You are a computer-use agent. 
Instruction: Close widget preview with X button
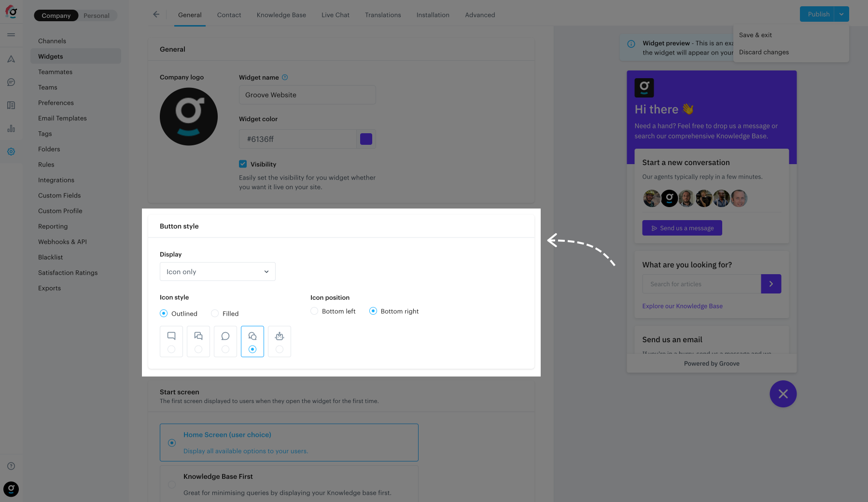[783, 394]
